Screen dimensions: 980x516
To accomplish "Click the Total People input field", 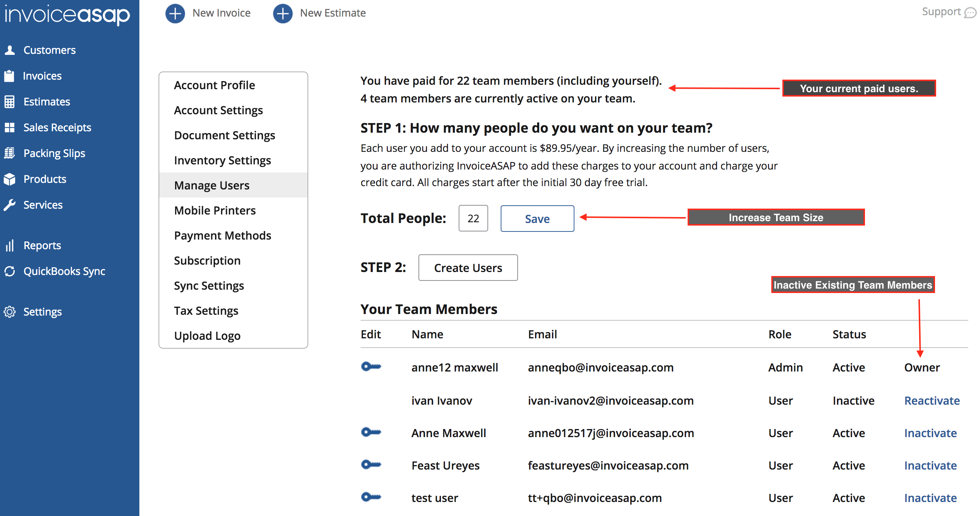I will click(x=473, y=219).
